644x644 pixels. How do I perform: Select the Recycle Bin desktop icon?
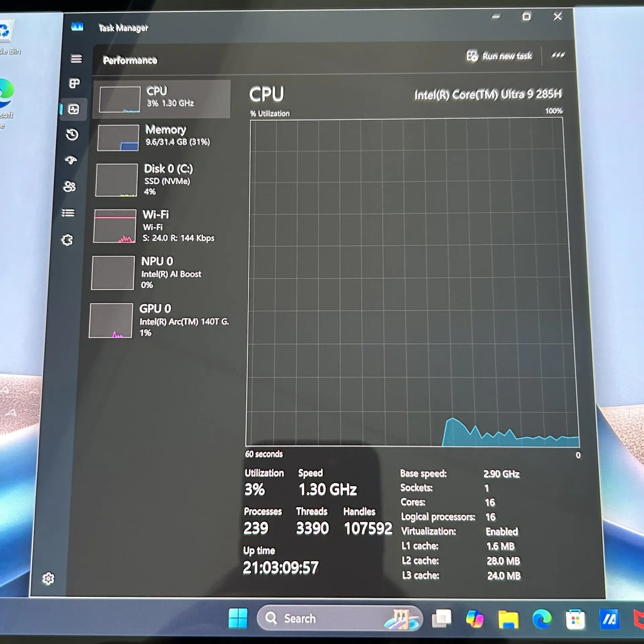pos(7,37)
